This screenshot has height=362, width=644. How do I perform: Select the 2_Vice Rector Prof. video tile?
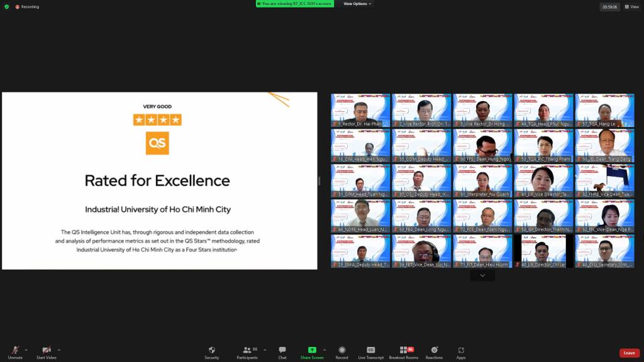tap(421, 111)
